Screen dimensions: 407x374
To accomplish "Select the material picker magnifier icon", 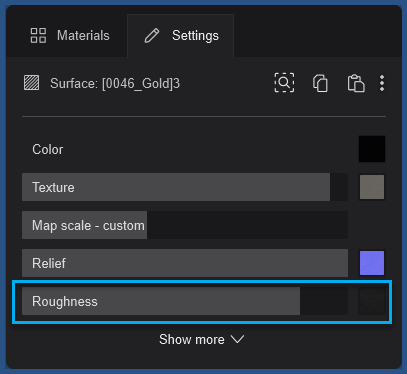I will [284, 82].
